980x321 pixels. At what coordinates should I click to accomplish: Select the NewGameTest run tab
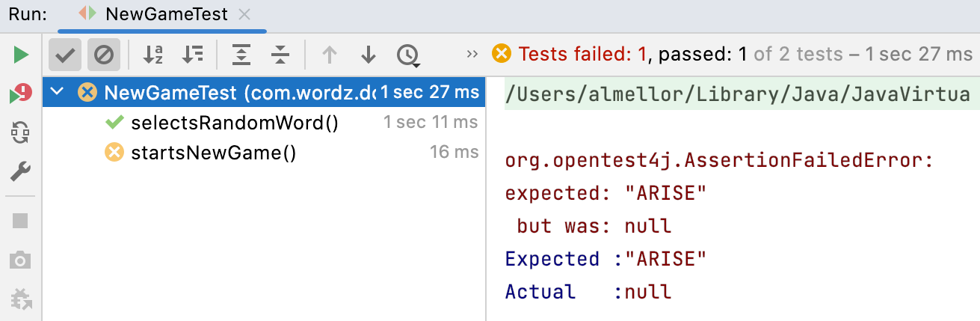tap(153, 13)
